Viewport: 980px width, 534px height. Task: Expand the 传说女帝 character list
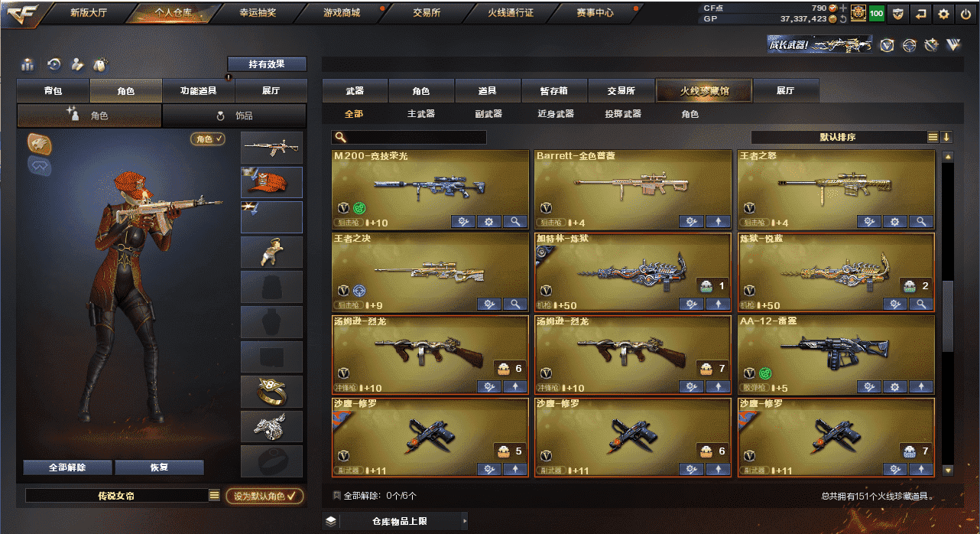(214, 496)
